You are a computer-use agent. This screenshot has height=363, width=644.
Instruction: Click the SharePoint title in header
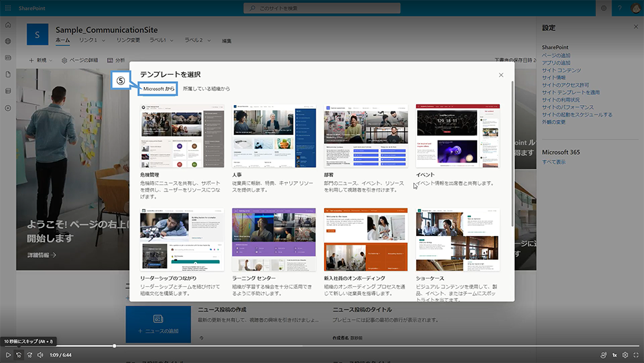click(32, 8)
